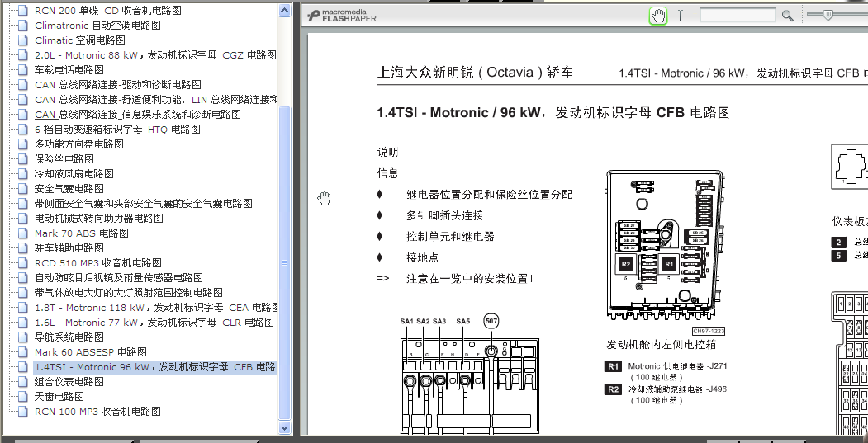Open Climatronic 自动空调电路图
Screen dimensions: 868x443
[98, 25]
